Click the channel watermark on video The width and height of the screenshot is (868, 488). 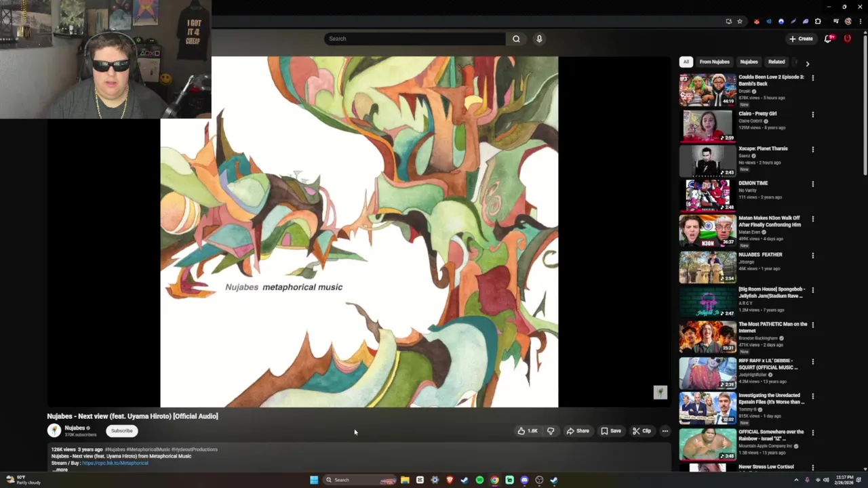pyautogui.click(x=660, y=392)
